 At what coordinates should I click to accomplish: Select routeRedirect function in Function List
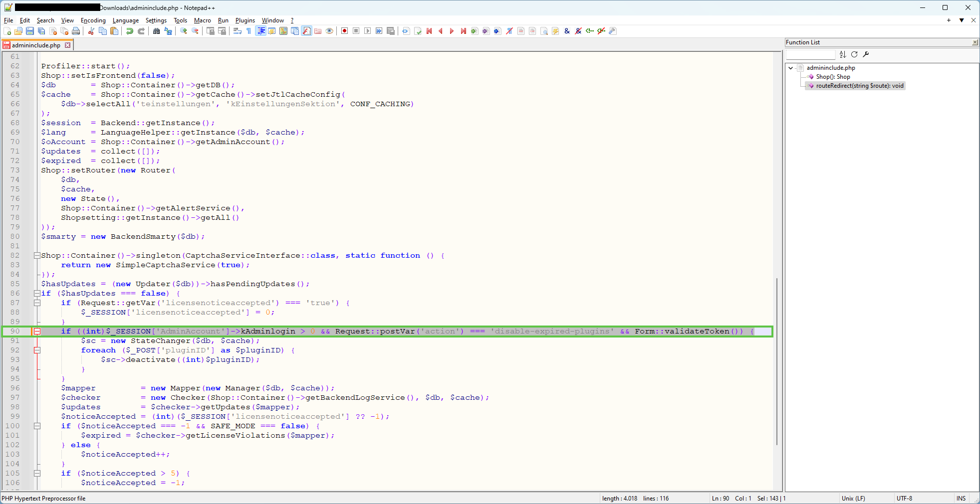click(859, 86)
